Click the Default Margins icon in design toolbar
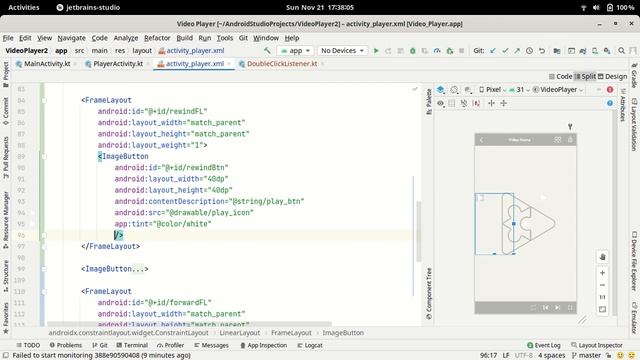Image resolution: width=640 pixels, height=360 pixels. tap(476, 103)
